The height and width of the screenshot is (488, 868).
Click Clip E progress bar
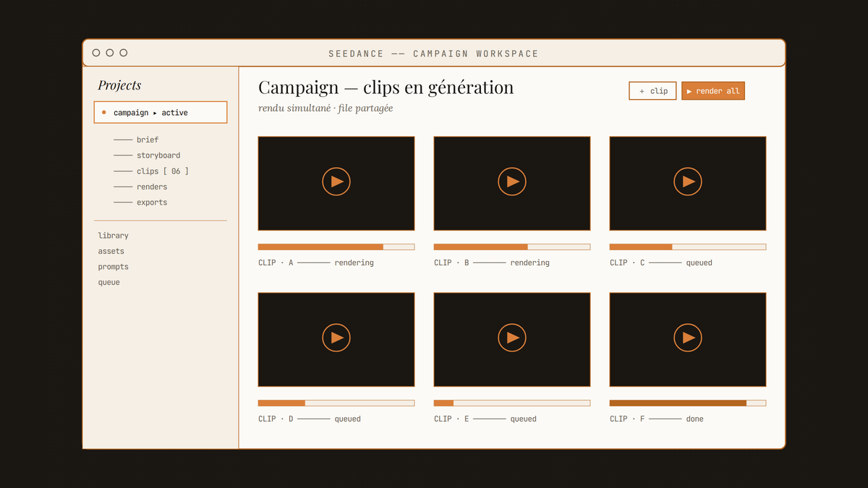[512, 403]
